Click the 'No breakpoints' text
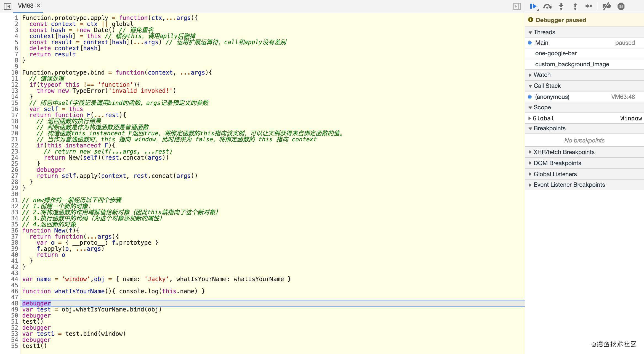Screen dimensions: 644x354 pyautogui.click(x=584, y=140)
